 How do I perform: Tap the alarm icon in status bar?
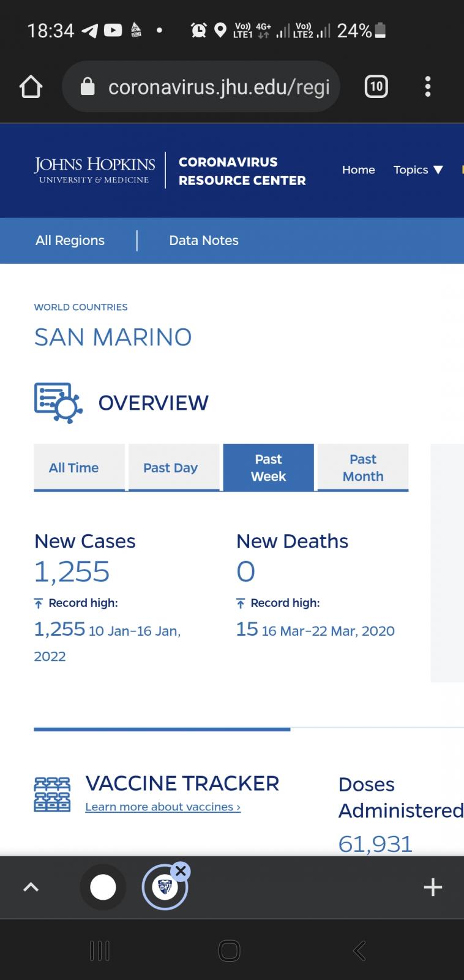coord(198,30)
